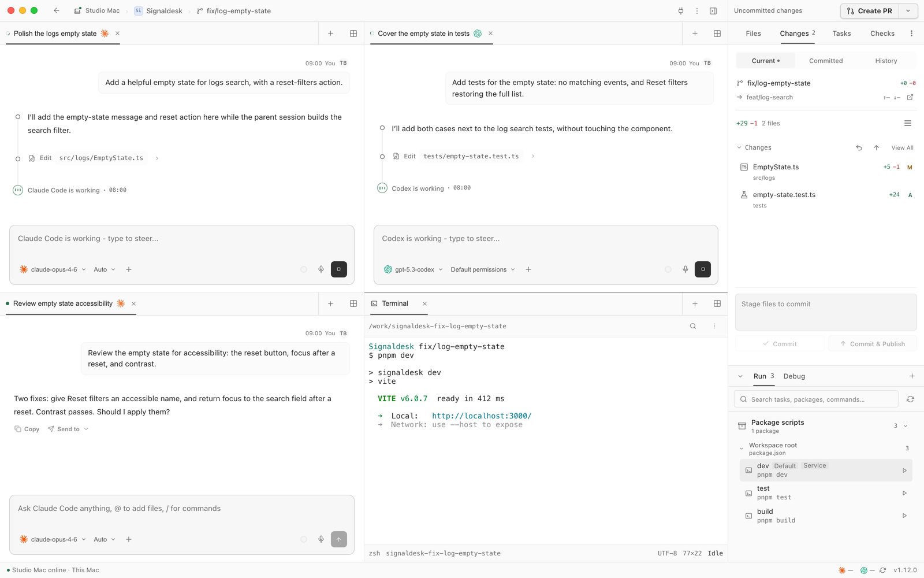924x578 pixels.
Task: Focus the commit message field
Action: click(826, 312)
